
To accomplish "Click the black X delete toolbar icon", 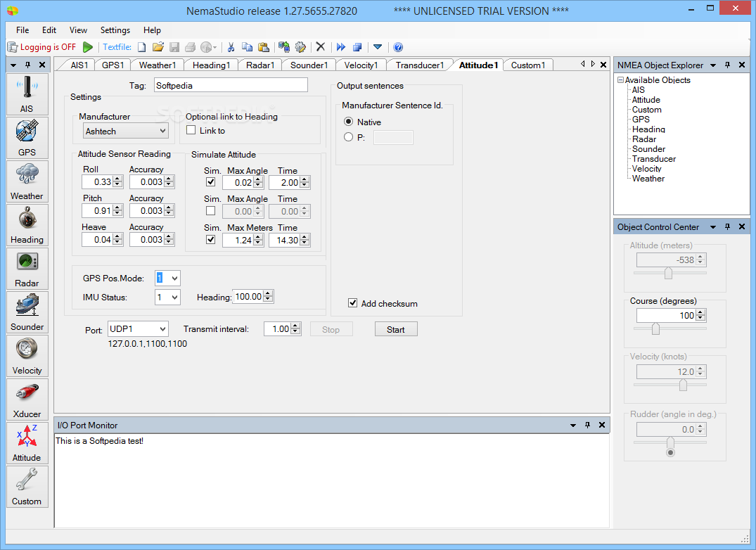I will (321, 46).
